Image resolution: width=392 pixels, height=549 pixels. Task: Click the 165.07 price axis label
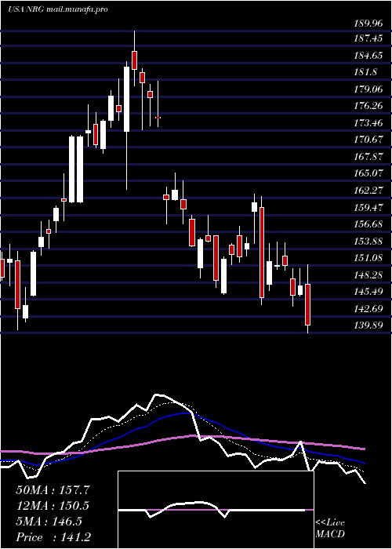pos(368,173)
